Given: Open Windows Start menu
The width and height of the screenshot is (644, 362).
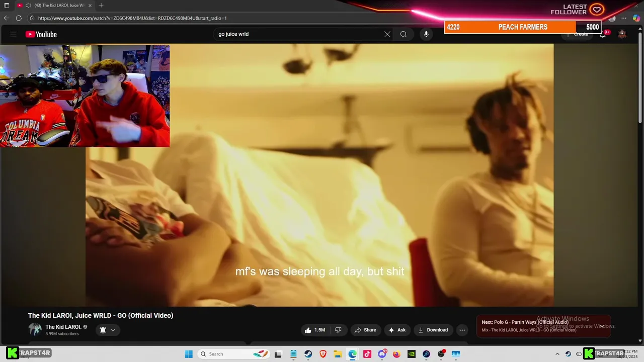Looking at the screenshot, I should 189,354.
